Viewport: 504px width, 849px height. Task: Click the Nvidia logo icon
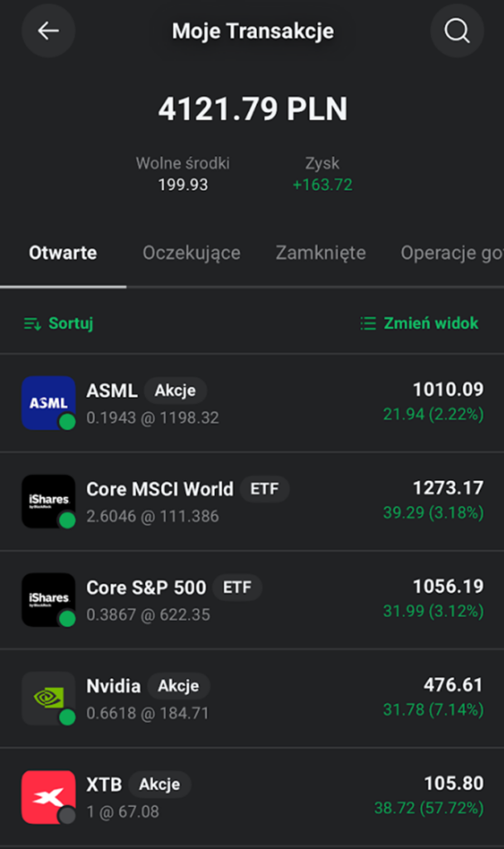coord(48,698)
